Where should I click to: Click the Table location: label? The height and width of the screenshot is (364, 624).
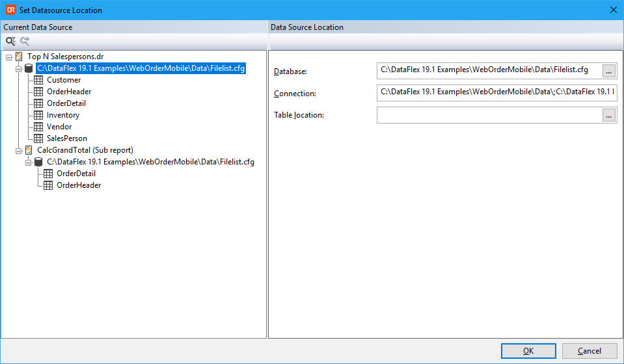299,115
